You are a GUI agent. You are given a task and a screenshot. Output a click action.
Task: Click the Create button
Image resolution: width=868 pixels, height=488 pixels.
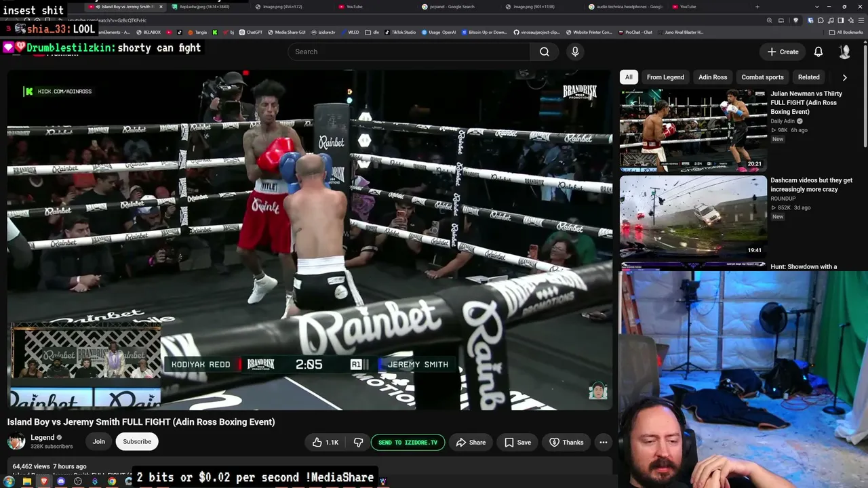[x=783, y=52]
